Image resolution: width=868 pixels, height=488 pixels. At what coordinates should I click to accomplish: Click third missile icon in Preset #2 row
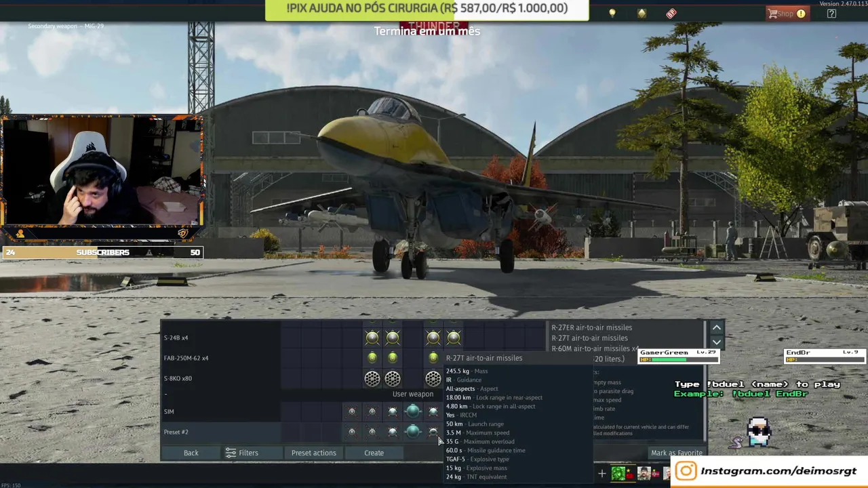(x=393, y=432)
